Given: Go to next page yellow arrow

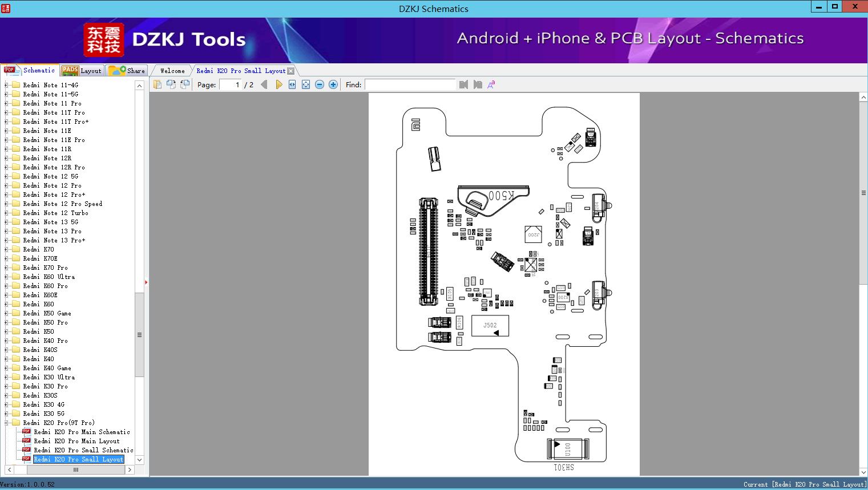Looking at the screenshot, I should 278,84.
